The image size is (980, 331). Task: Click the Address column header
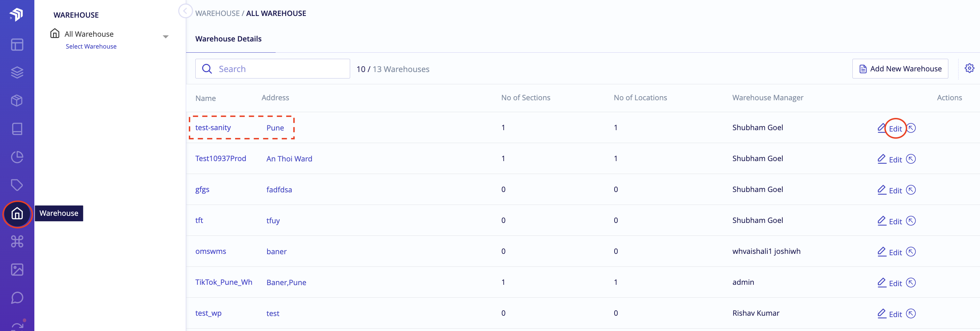pyautogui.click(x=275, y=98)
